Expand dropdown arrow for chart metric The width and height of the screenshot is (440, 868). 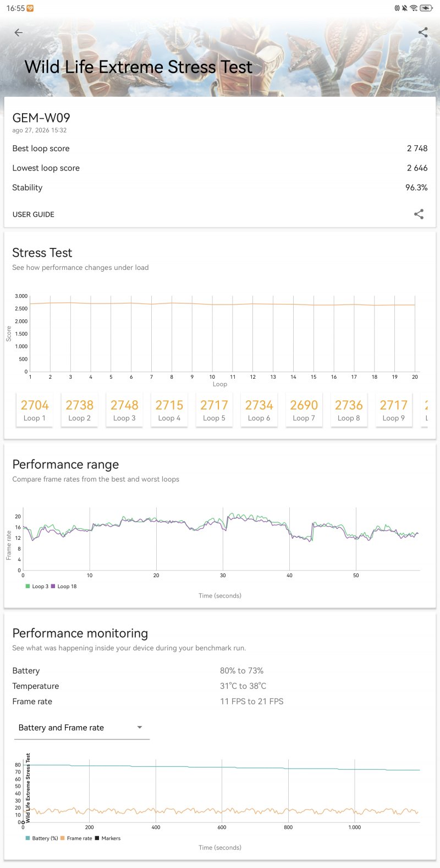tap(140, 727)
